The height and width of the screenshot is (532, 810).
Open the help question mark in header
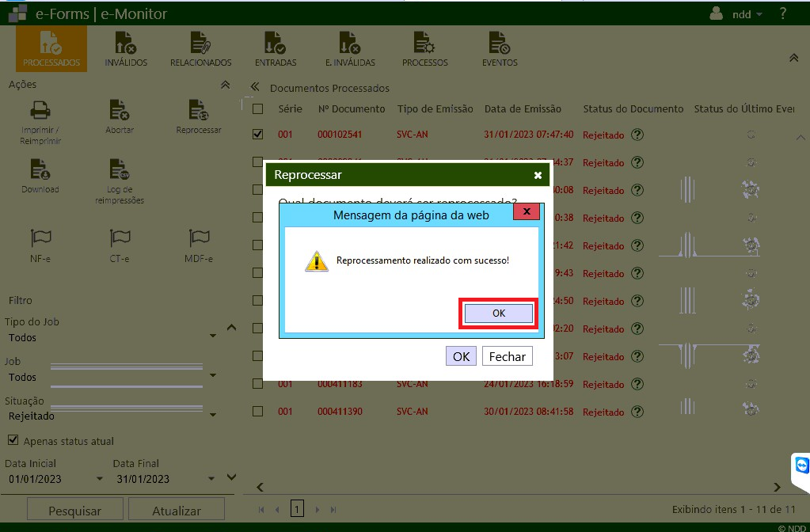click(783, 13)
